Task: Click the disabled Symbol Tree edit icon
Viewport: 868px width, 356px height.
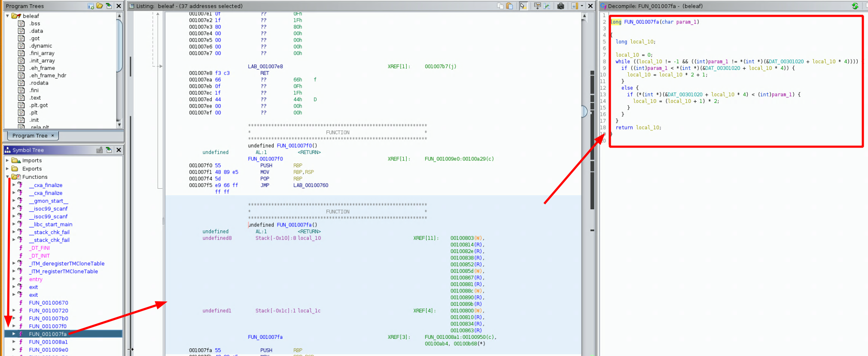Action: point(100,150)
